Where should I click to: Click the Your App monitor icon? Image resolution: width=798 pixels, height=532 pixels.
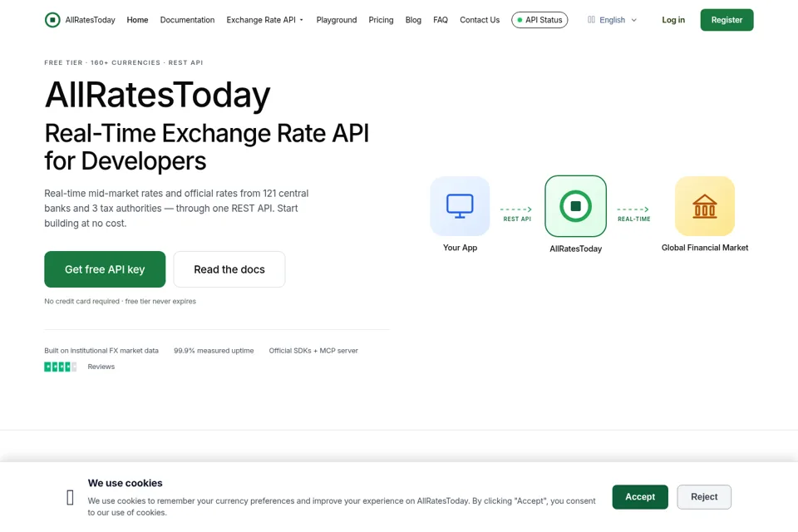coord(460,206)
